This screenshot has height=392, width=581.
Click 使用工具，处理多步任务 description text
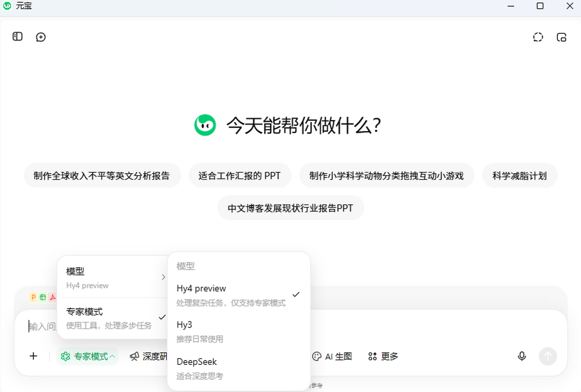(109, 326)
